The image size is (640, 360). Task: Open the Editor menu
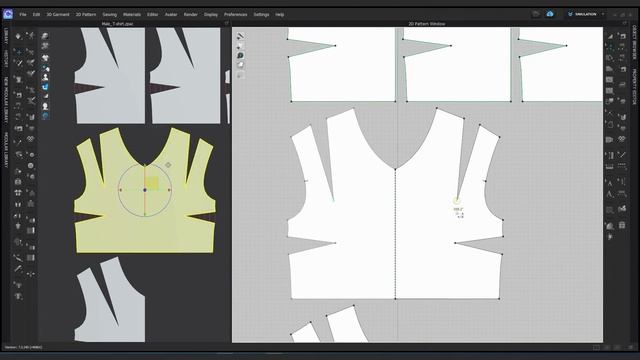pyautogui.click(x=152, y=14)
